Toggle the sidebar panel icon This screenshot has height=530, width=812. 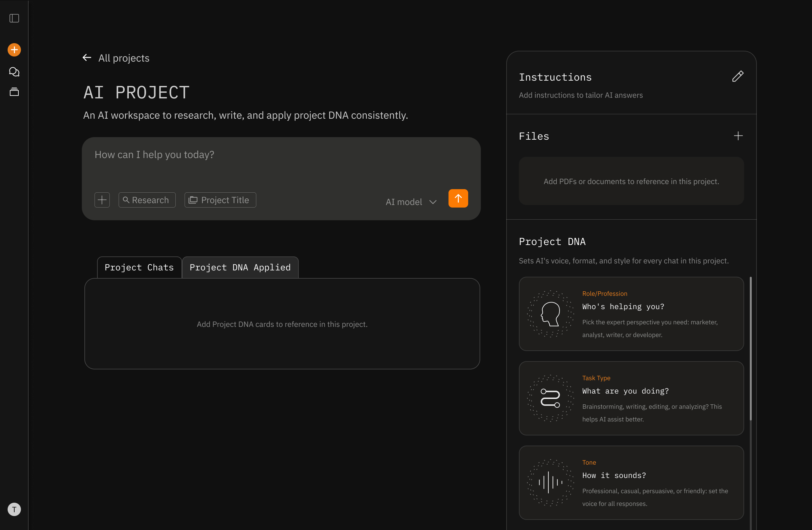(x=14, y=18)
